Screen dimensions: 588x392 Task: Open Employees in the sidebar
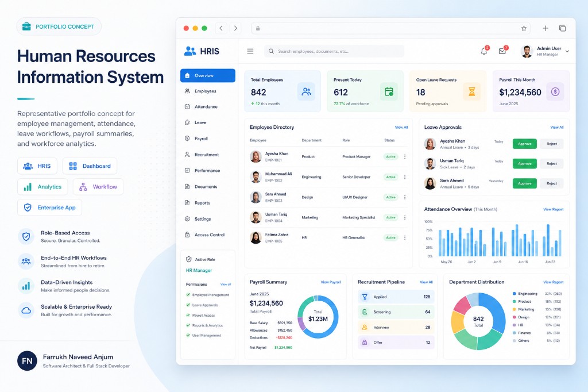(x=208, y=91)
